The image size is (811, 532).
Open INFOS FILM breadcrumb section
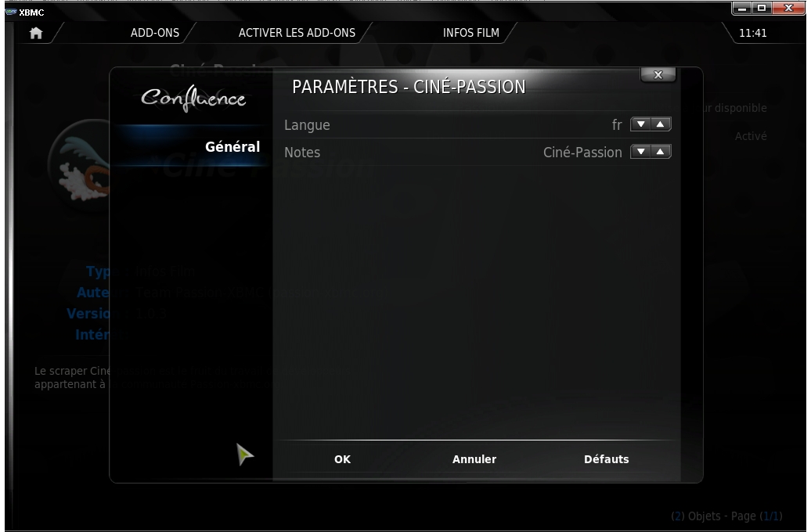click(470, 33)
